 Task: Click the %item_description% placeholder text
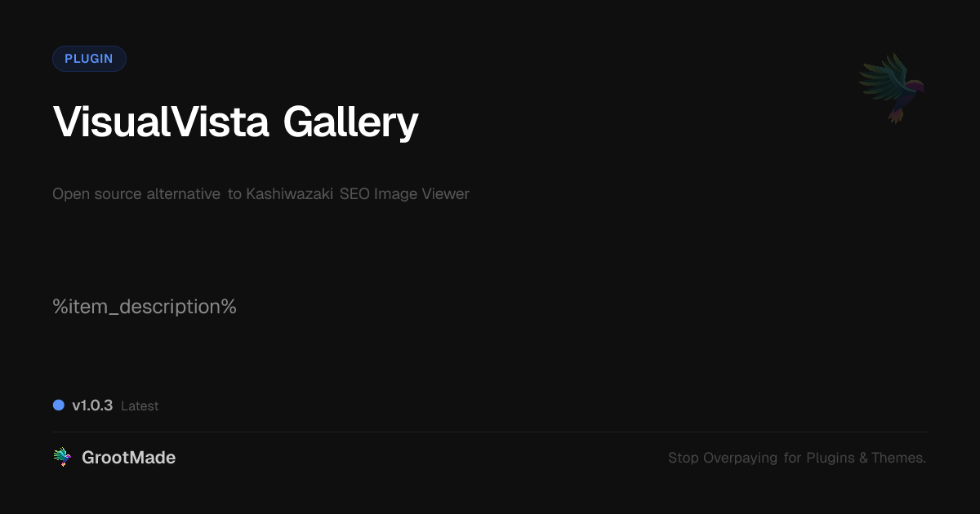[145, 307]
